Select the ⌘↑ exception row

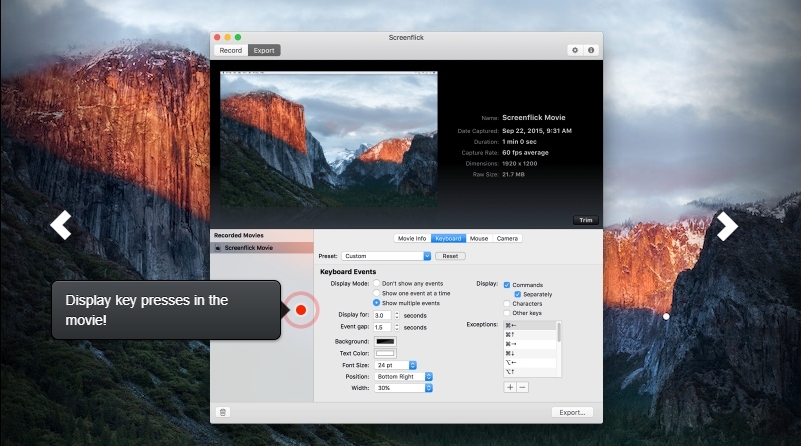point(530,335)
